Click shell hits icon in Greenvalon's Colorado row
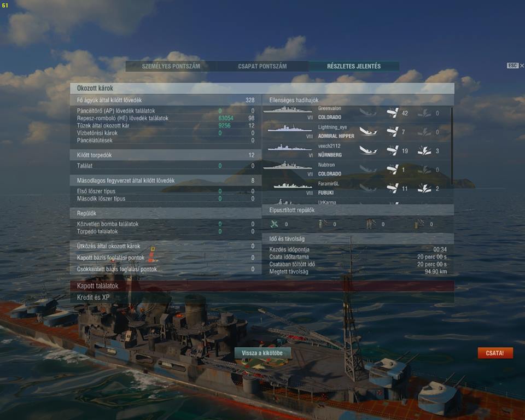 tap(393, 113)
